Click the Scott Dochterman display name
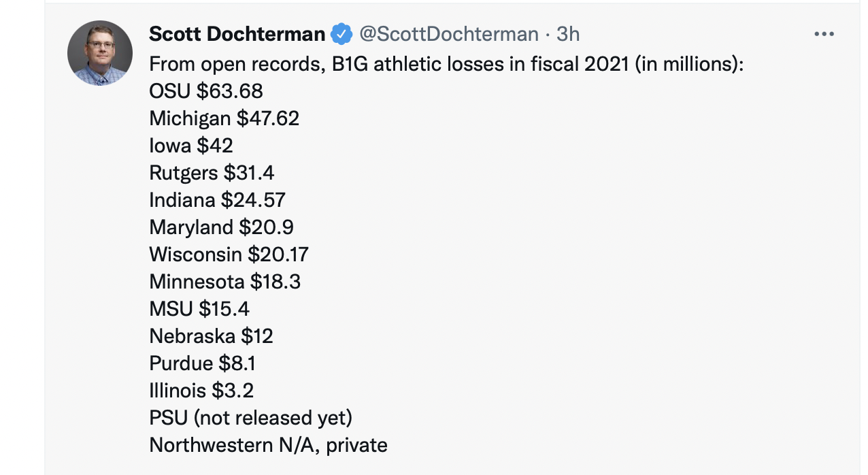This screenshot has height=475, width=868. pos(237,33)
